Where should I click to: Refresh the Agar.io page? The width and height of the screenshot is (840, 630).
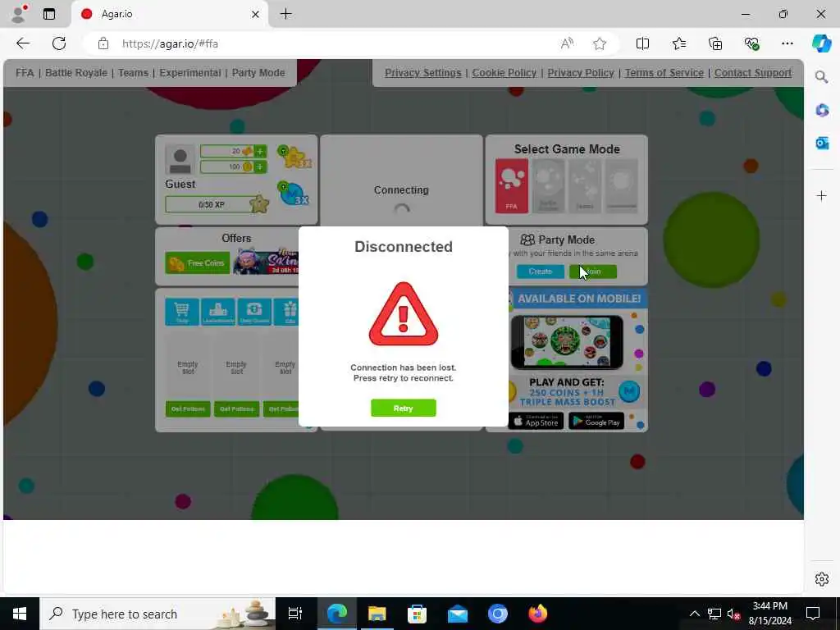pos(59,43)
